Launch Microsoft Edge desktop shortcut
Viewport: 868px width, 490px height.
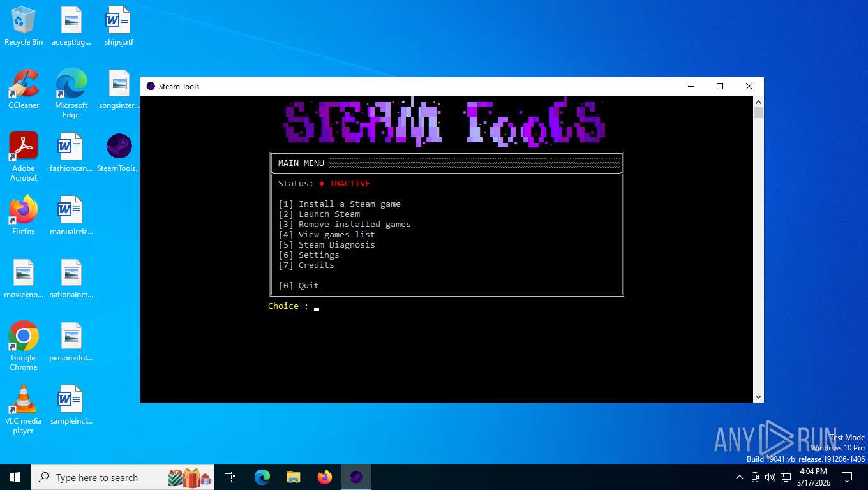(71, 94)
